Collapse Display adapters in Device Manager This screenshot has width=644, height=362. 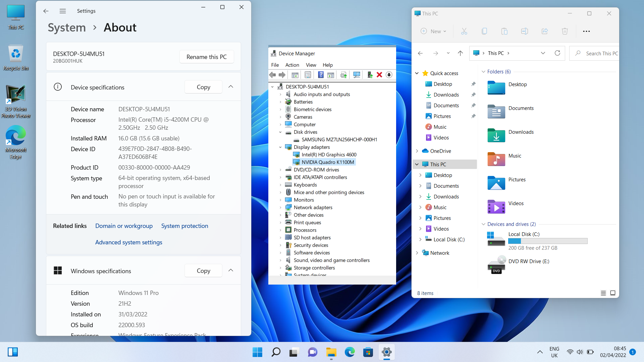click(280, 147)
